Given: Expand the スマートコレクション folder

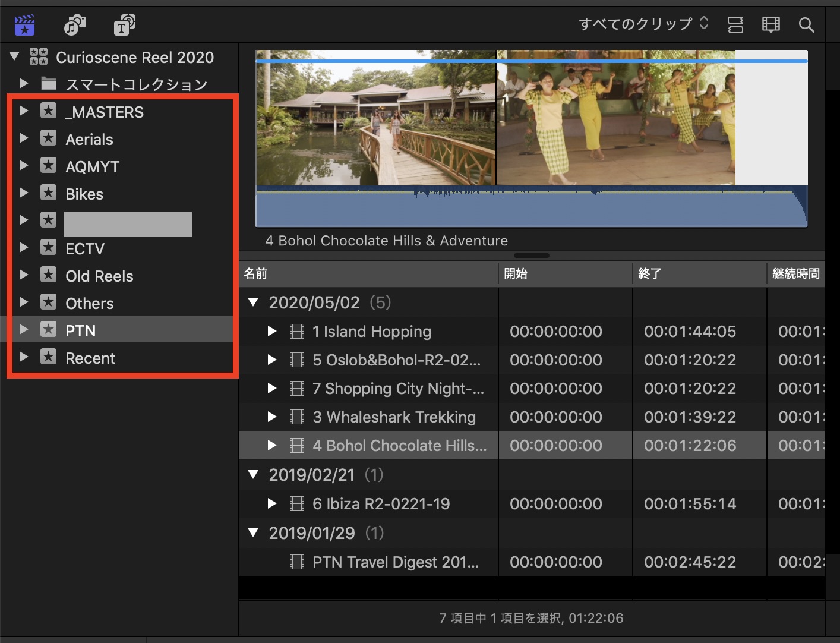Looking at the screenshot, I should [24, 84].
